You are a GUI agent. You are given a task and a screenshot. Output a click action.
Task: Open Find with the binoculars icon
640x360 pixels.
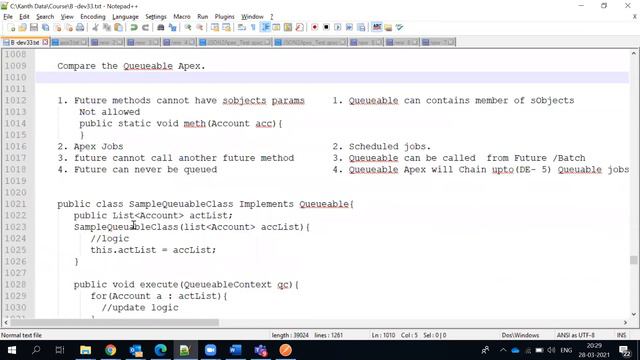pyautogui.click(x=160, y=27)
